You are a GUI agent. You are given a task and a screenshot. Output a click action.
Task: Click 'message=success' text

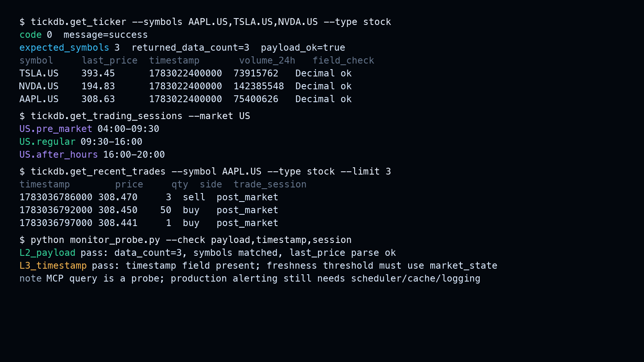(105, 35)
